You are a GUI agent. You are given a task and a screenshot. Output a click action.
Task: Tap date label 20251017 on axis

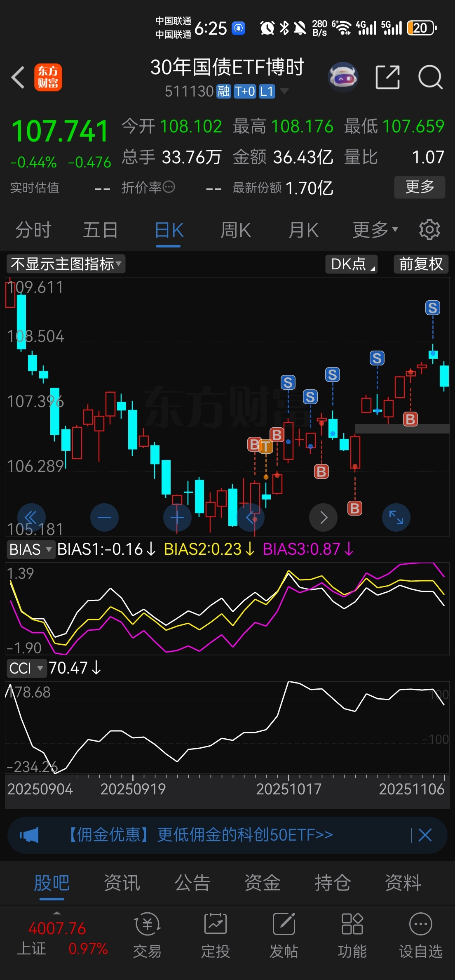coord(288,789)
